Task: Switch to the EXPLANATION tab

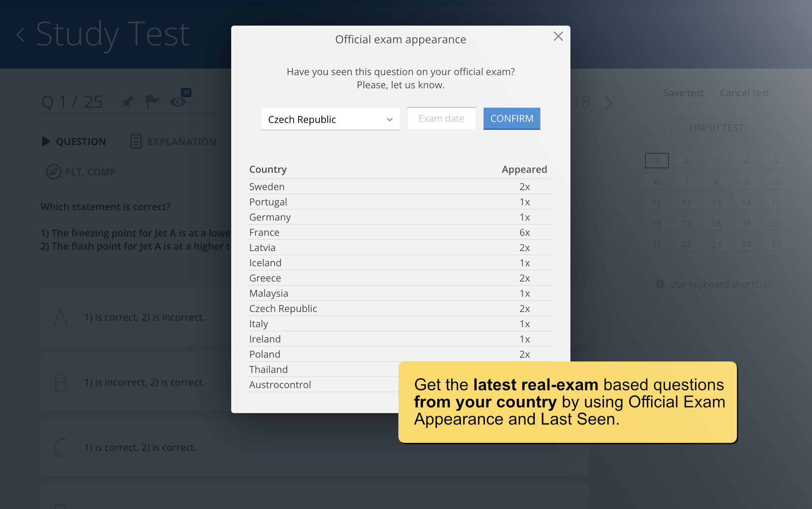Action: [x=173, y=142]
